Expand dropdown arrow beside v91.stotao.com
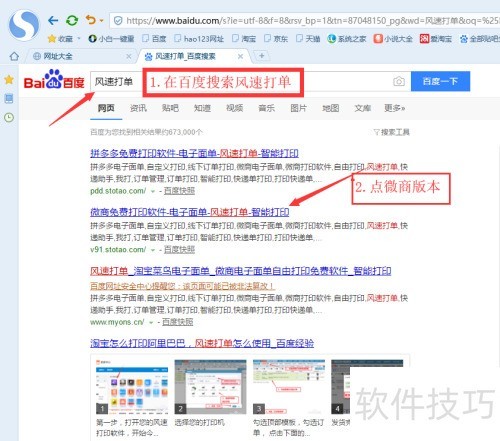Image resolution: width=500 pixels, height=441 pixels. pyautogui.click(x=153, y=250)
